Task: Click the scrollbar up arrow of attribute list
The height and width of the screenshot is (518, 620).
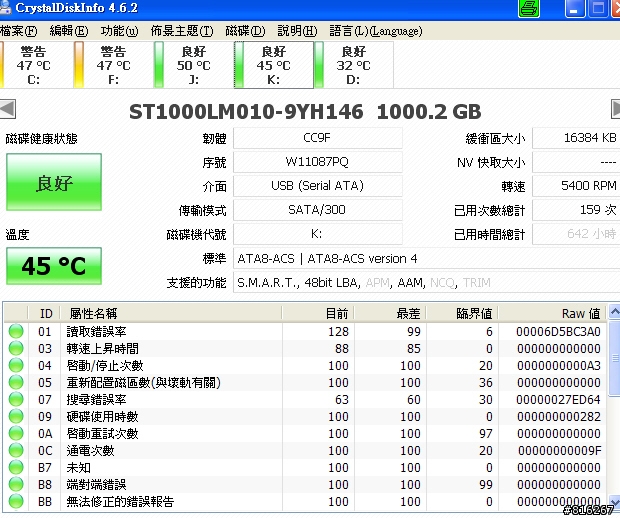Action: pos(614,313)
